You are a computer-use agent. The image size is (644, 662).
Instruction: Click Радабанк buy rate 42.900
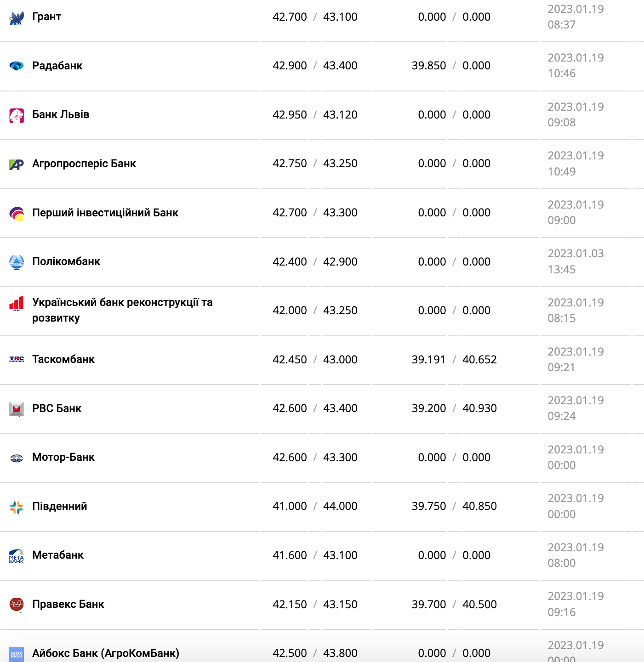(290, 66)
